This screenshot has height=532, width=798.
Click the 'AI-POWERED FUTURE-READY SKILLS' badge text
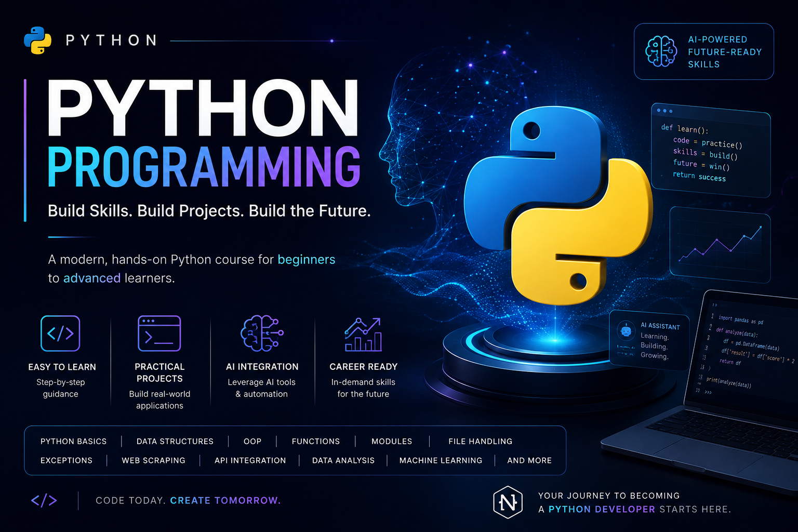click(x=725, y=52)
